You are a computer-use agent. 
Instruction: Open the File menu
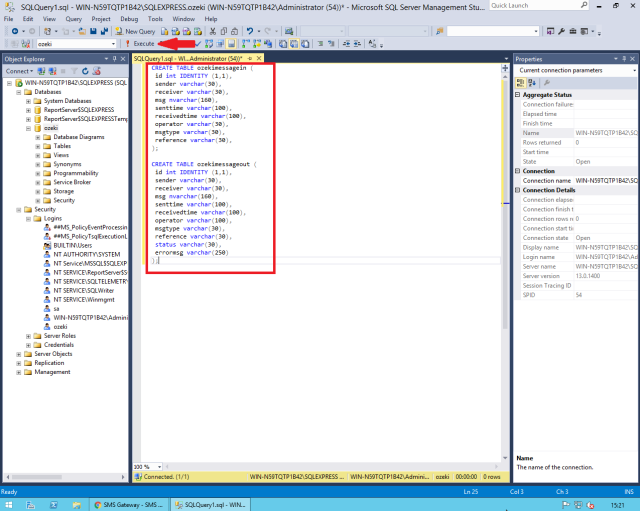click(x=9, y=19)
